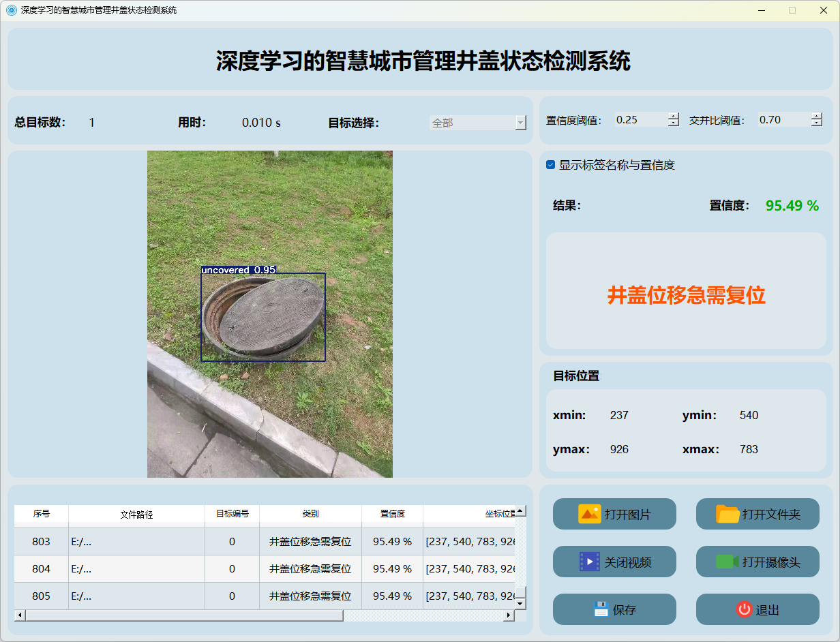
Task: Increase the 置信度阈值 value with up arrow
Action: coord(674,116)
